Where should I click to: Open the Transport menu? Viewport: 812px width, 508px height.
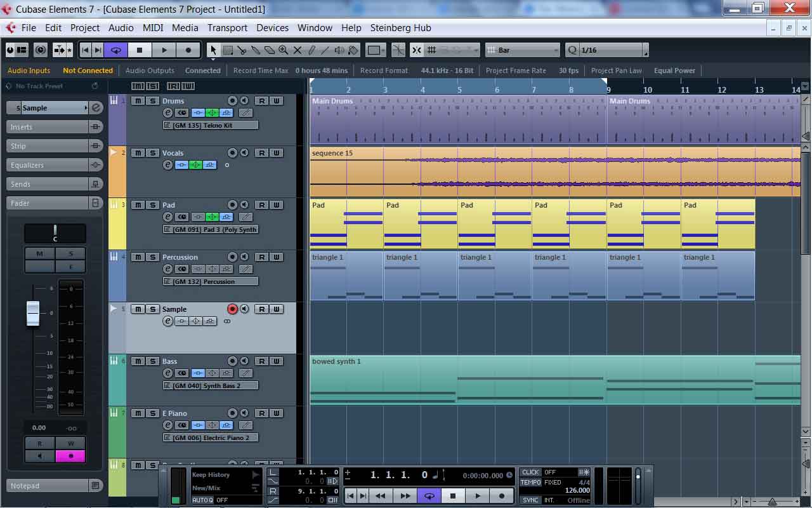pos(227,28)
